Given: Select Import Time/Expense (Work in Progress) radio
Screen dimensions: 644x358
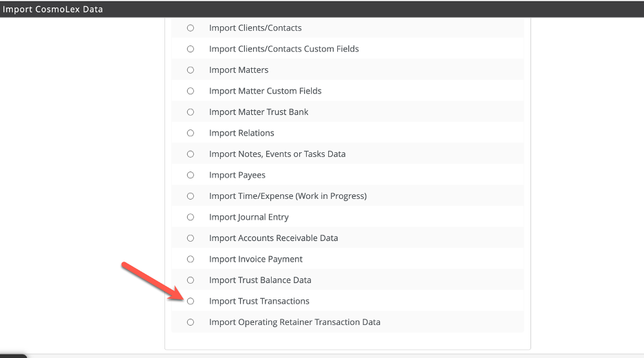Looking at the screenshot, I should pyautogui.click(x=191, y=196).
